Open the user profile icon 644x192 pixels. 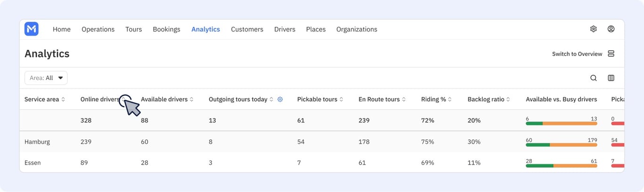611,29
